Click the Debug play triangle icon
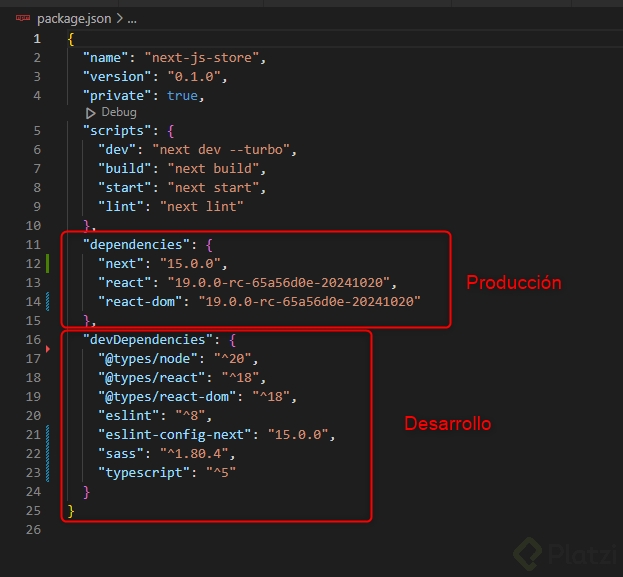The width and height of the screenshot is (623, 577). tap(91, 113)
